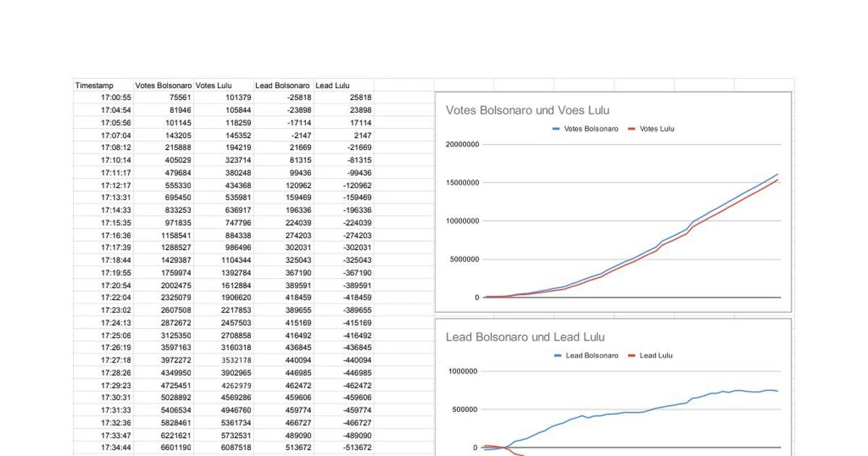Select the Lead Bolsonaro cell showing 416492
Image resolution: width=868 pixels, height=456 pixels.
284,335
